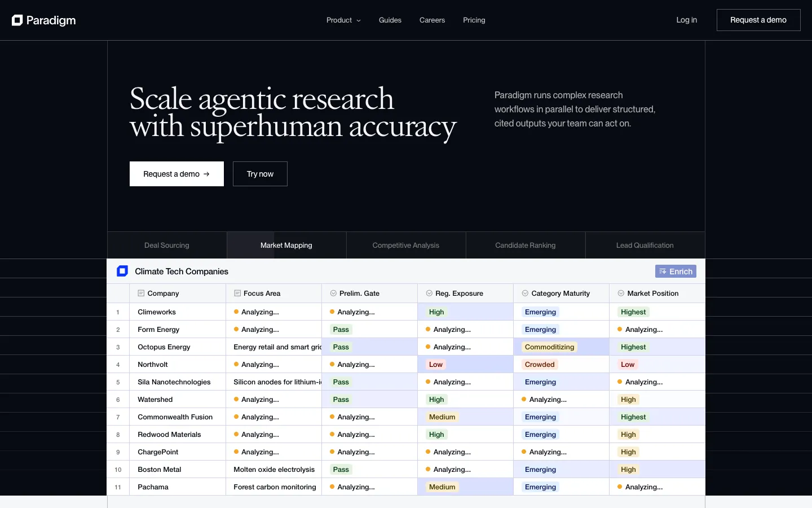Click the Company column header icon
This screenshot has width=812, height=508.
(141, 294)
